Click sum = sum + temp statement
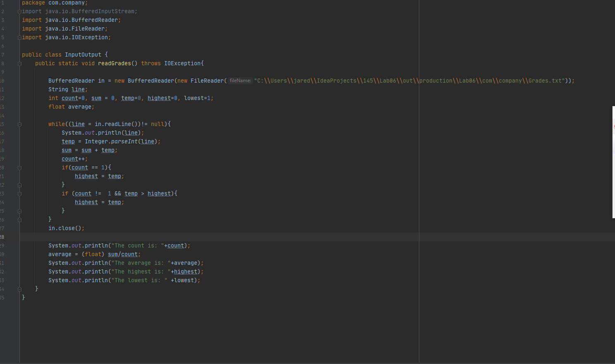615x364 pixels. point(89,150)
